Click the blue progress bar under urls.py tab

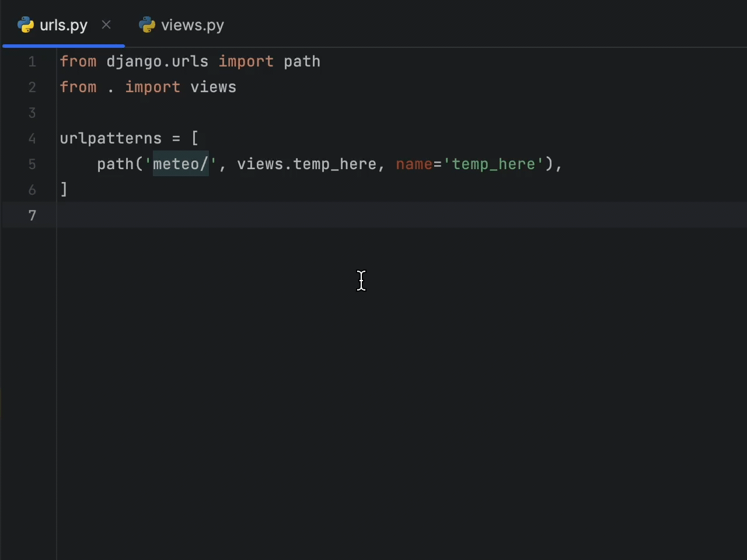pyautogui.click(x=63, y=46)
